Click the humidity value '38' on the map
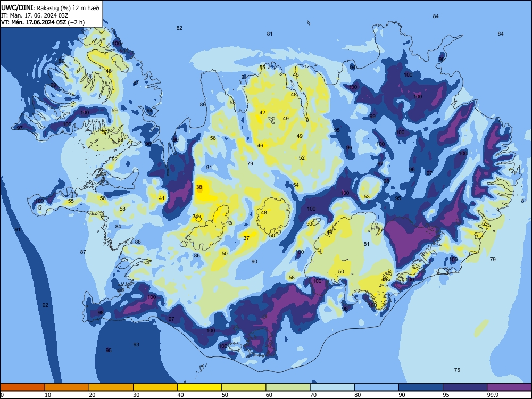The height and width of the screenshot is (399, 532). click(199, 187)
